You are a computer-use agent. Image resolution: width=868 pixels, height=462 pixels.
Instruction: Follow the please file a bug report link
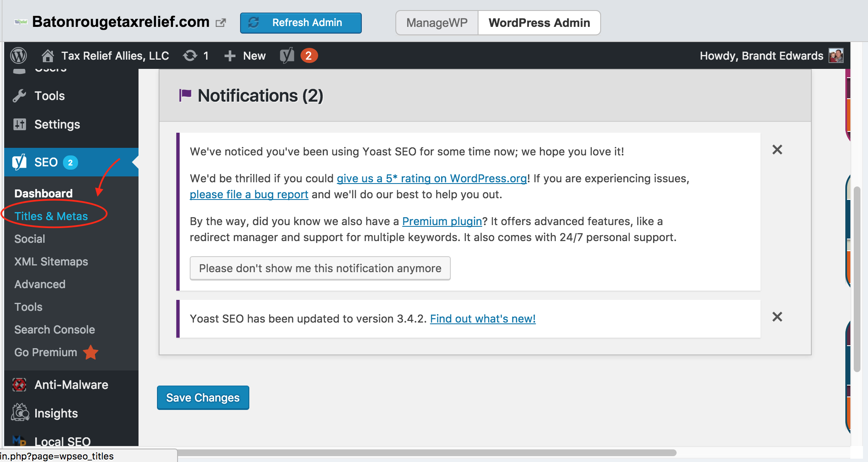tap(249, 194)
